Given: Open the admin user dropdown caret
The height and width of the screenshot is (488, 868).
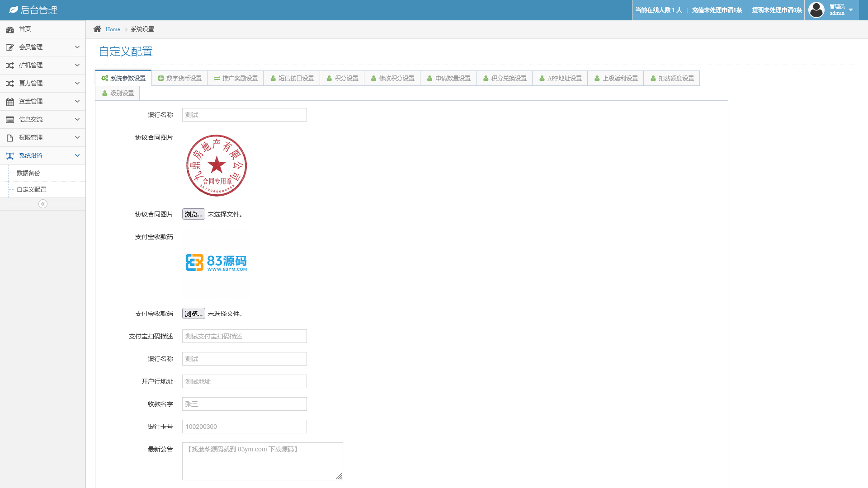Looking at the screenshot, I should pyautogui.click(x=851, y=10).
